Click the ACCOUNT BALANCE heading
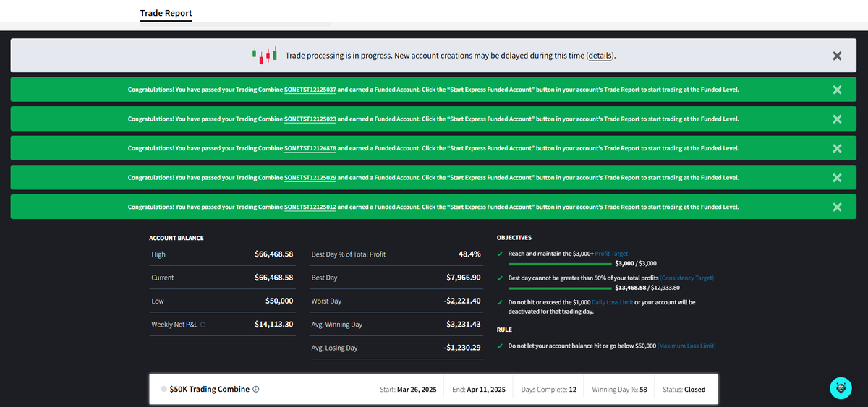This screenshot has width=868, height=407. (x=176, y=238)
